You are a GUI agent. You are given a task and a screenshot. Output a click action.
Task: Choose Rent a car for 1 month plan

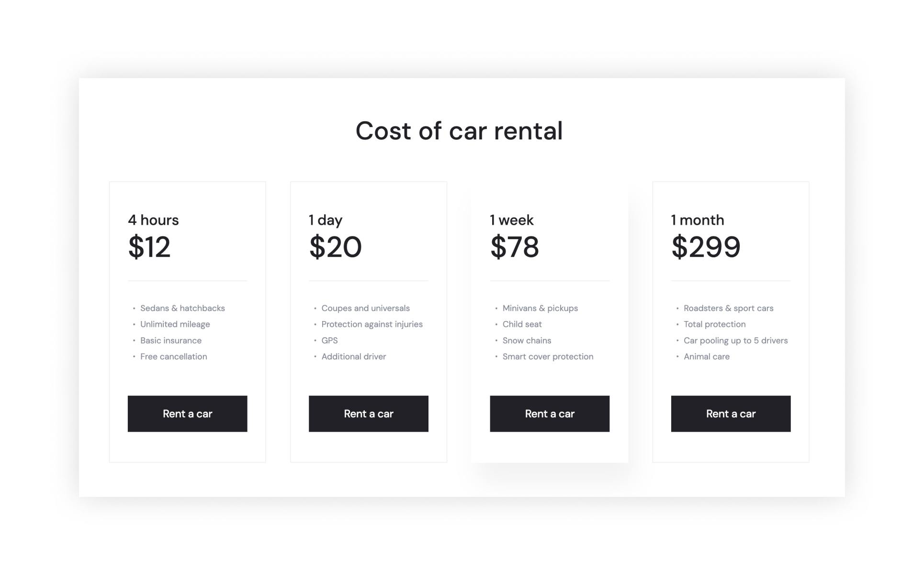(x=730, y=414)
